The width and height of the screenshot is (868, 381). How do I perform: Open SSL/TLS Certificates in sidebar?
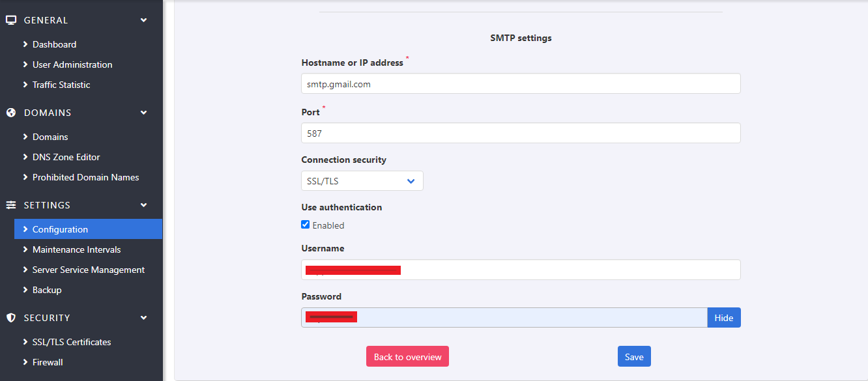tap(71, 342)
